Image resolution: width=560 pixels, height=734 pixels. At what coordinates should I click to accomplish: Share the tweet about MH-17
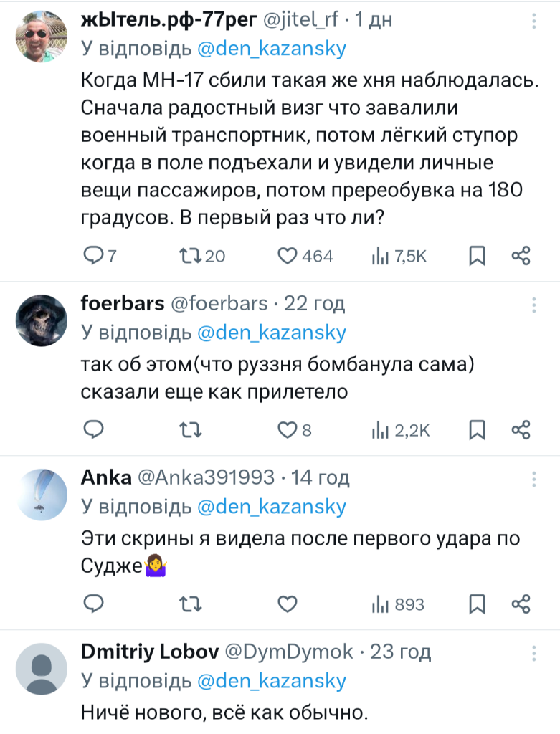[x=521, y=256]
